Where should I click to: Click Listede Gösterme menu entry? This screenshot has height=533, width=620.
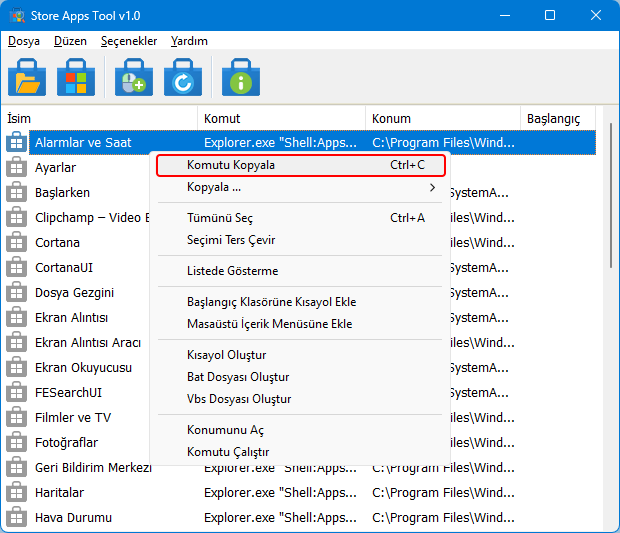pos(301,271)
